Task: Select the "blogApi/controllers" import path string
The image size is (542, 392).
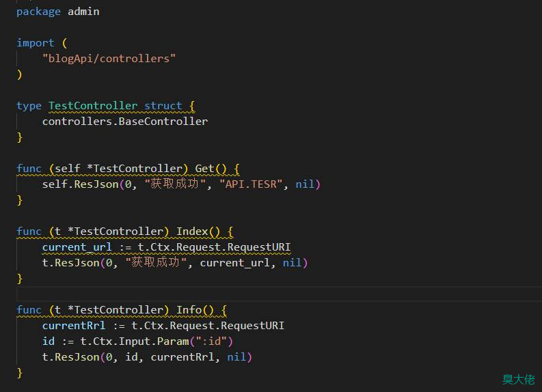Action: tap(109, 59)
